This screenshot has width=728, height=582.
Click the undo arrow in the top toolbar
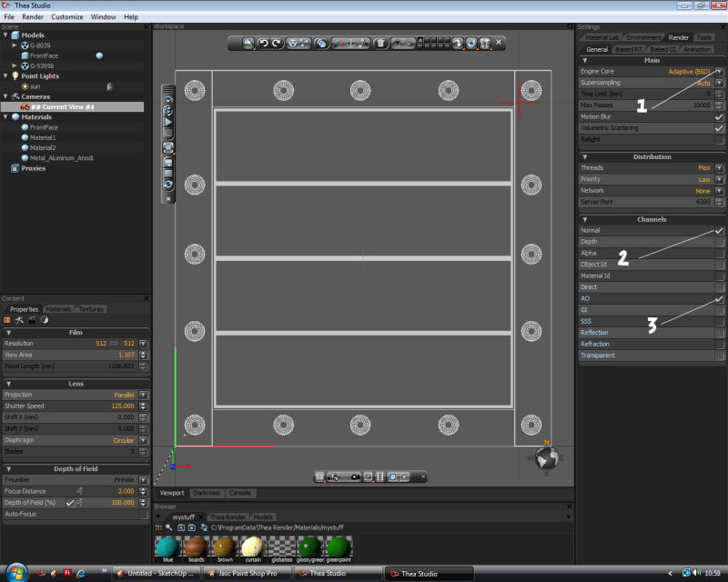tap(264, 43)
